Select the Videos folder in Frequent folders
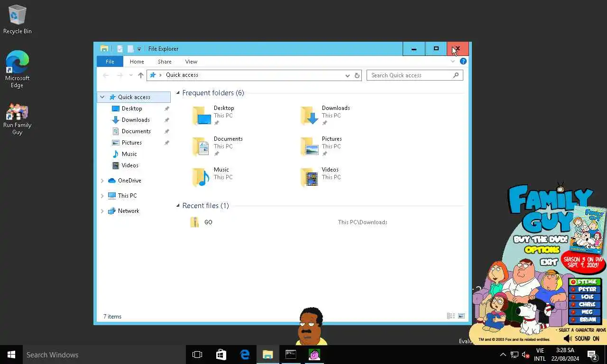The image size is (607, 364). [x=321, y=177]
